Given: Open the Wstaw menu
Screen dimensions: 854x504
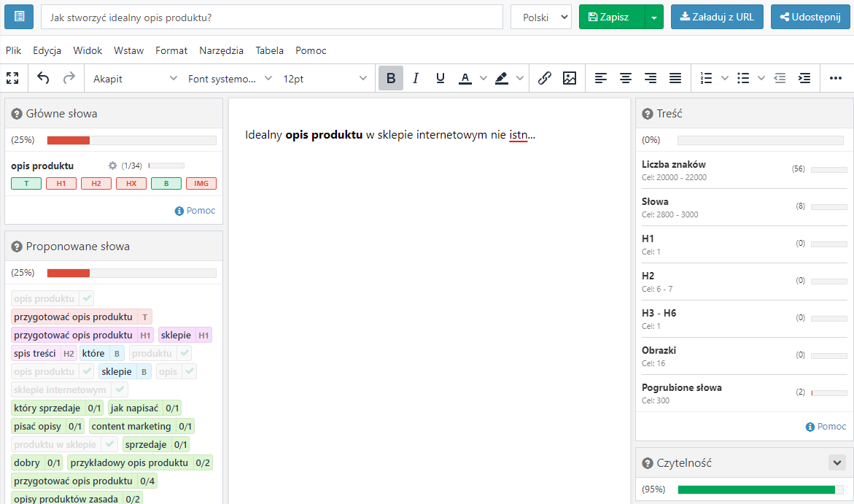Looking at the screenshot, I should [x=128, y=50].
